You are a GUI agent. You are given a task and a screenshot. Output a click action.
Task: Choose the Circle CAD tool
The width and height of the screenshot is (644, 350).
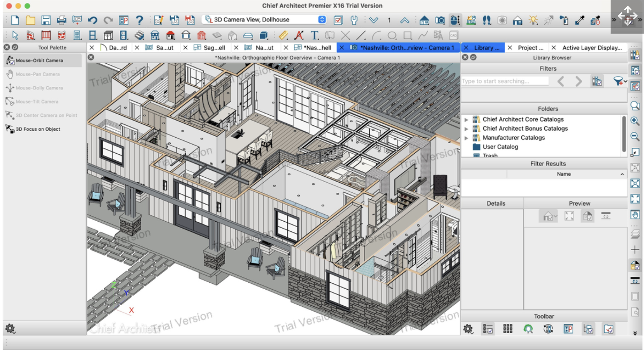[392, 35]
